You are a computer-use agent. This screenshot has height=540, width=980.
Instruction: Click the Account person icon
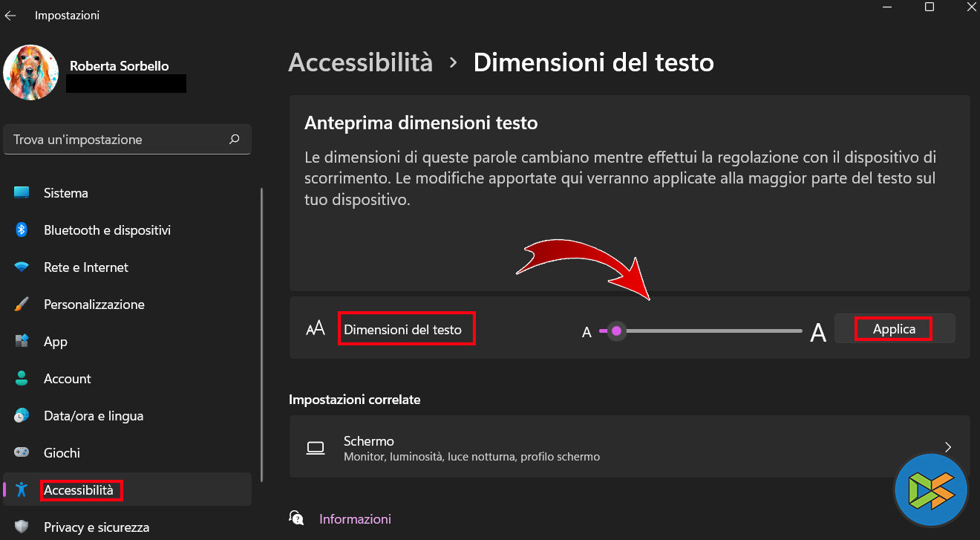[x=22, y=379]
